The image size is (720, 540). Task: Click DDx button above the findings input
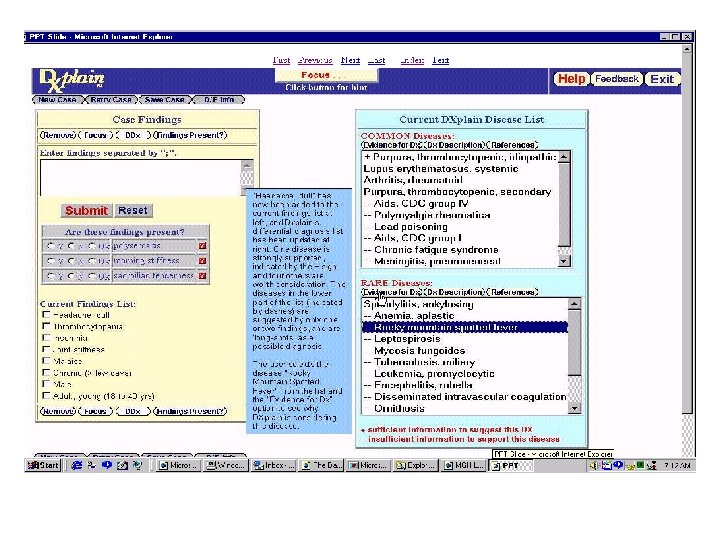(x=133, y=135)
